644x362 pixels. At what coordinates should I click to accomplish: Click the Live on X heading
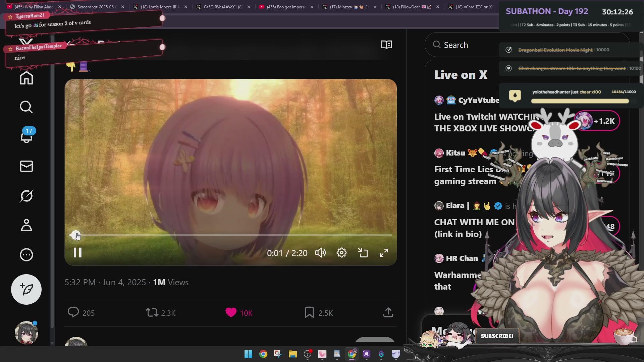coord(461,75)
